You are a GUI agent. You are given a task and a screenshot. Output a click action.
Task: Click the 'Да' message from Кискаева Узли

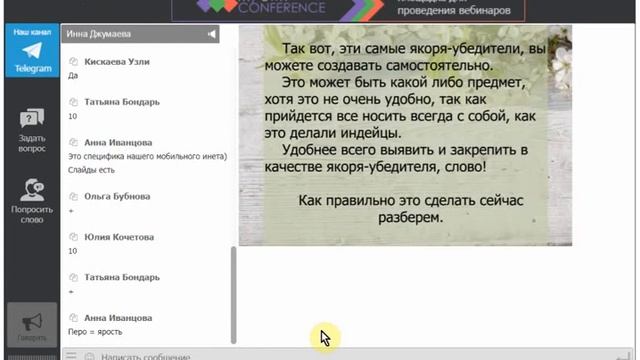(73, 76)
